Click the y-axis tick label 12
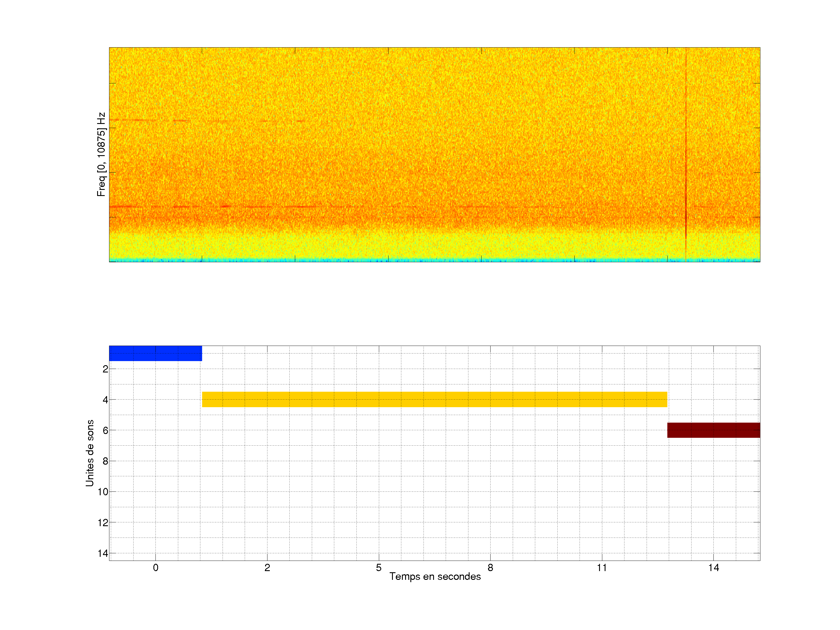840x630 pixels. click(103, 523)
